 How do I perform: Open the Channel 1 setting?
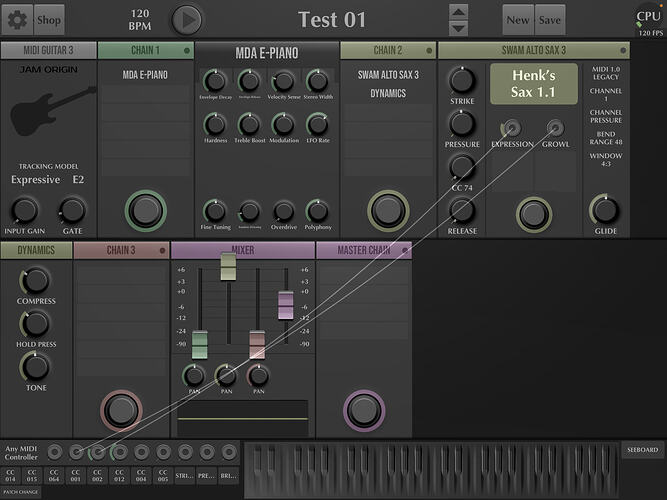pyautogui.click(x=606, y=94)
